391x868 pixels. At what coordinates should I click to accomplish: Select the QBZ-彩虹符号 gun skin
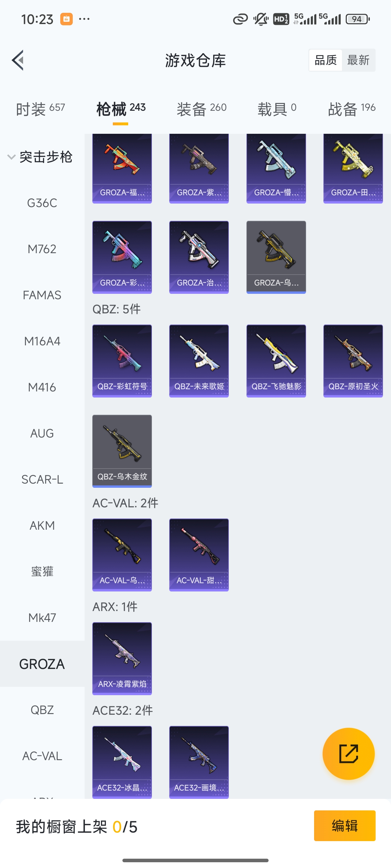click(x=122, y=361)
